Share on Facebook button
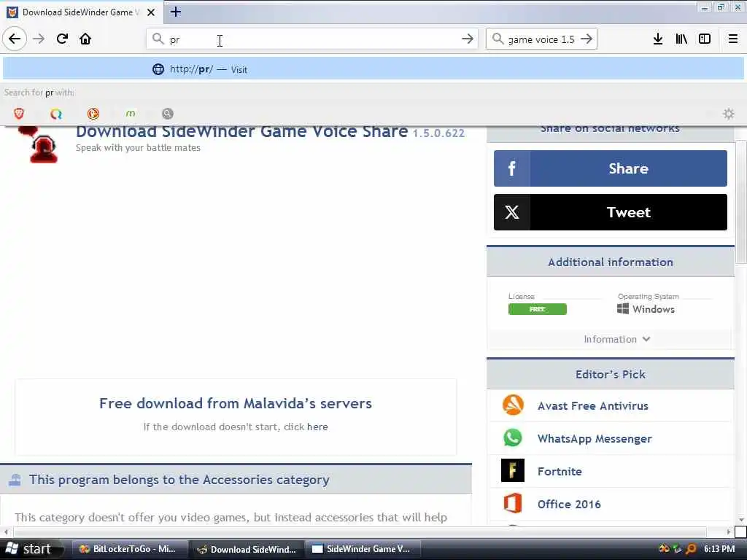Image resolution: width=747 pixels, height=560 pixels. pos(611,168)
